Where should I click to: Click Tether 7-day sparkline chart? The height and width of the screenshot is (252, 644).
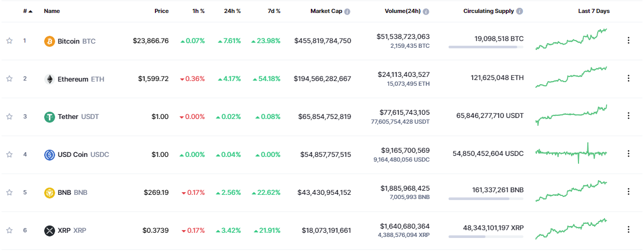pos(571,115)
